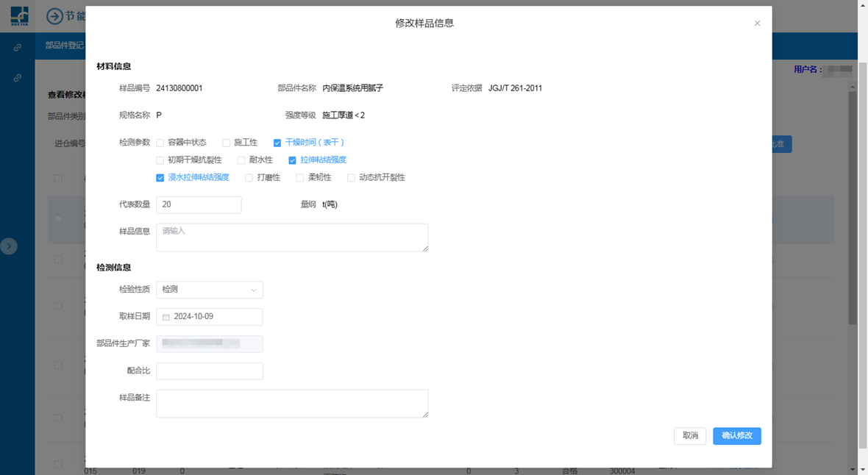Enable the 耐水性 checkbox
Image resolution: width=868 pixels, height=475 pixels.
(x=241, y=160)
